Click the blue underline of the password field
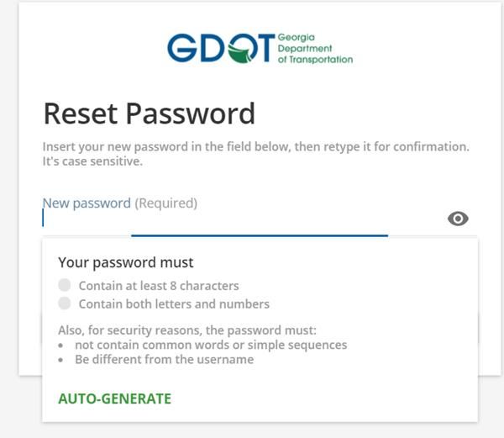 tap(260, 235)
